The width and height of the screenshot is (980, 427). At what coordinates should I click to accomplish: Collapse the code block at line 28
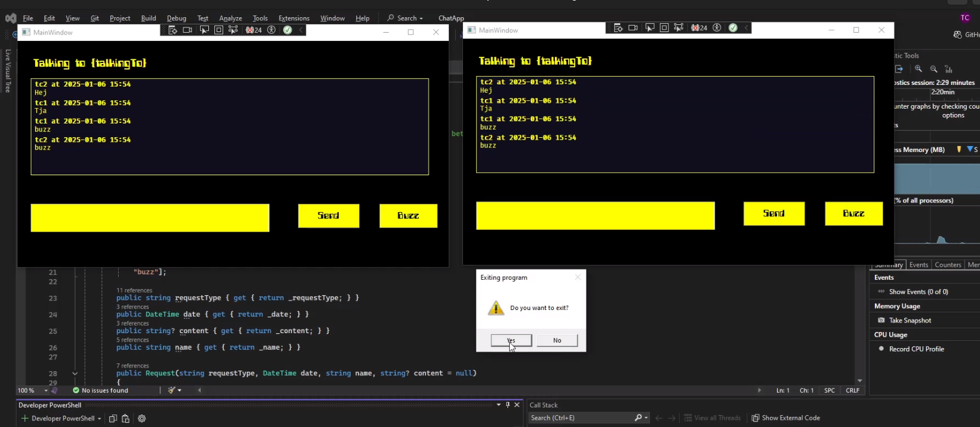[x=75, y=374]
